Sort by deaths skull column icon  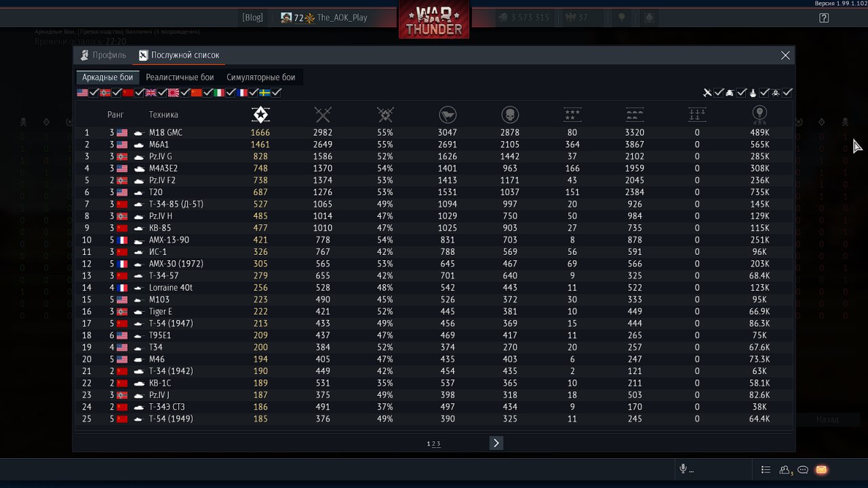[x=510, y=115]
